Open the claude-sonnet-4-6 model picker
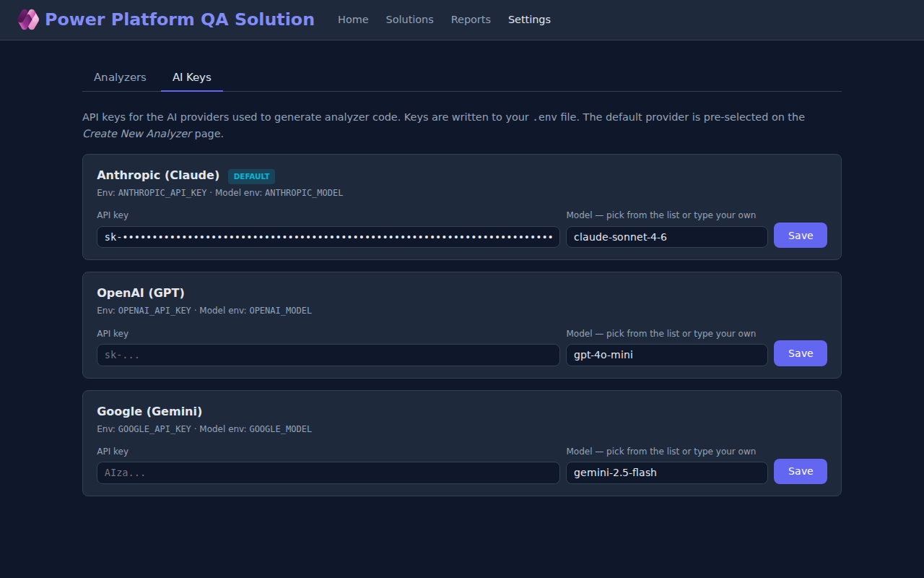Screen dimensions: 924x578 (666, 236)
